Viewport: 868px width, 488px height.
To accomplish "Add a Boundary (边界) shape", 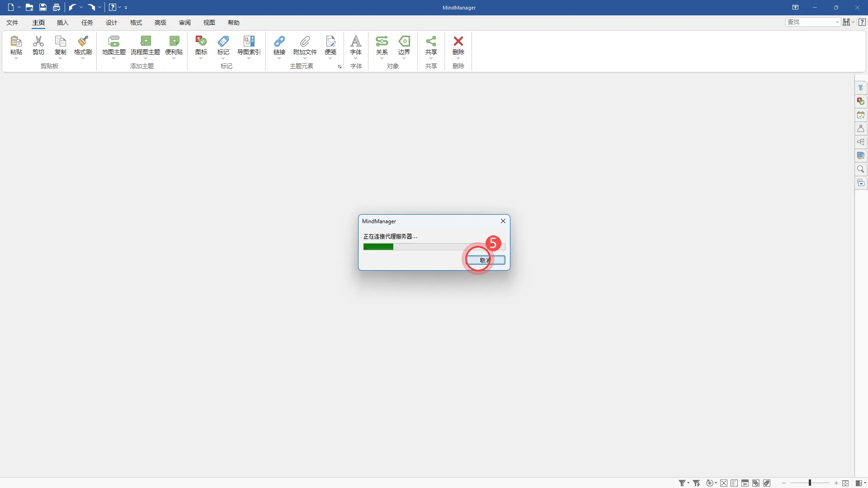I will (404, 42).
